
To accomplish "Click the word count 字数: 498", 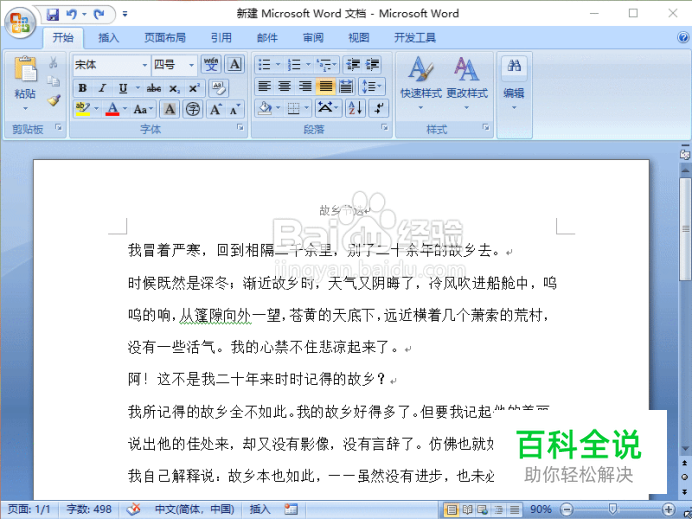I will pos(89,509).
